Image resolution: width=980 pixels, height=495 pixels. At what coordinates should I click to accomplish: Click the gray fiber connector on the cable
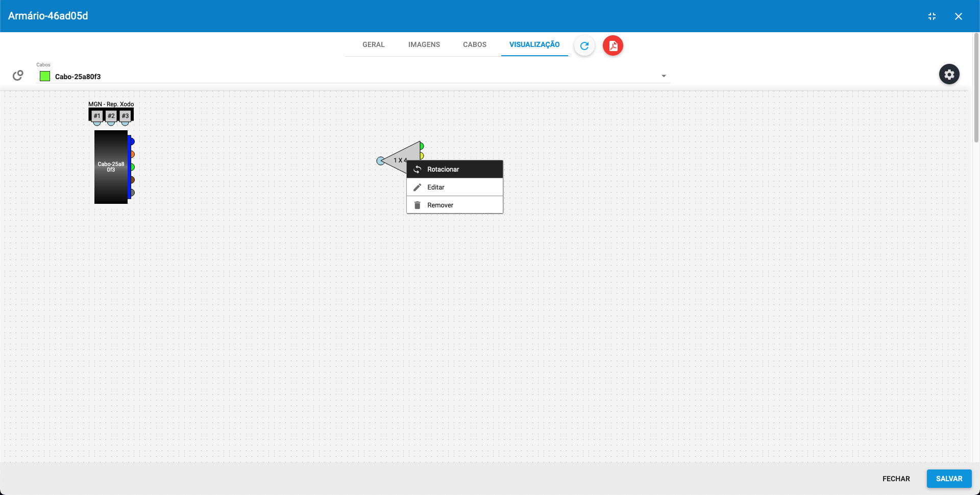[x=132, y=193]
